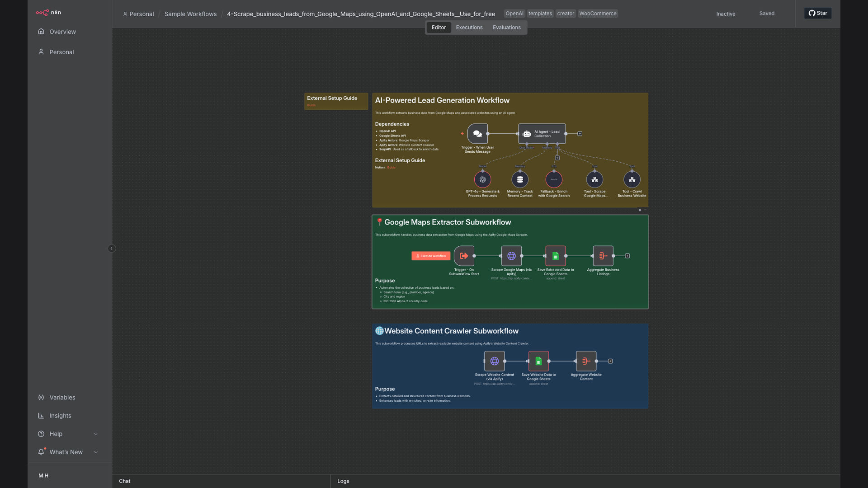
Task: Select the Memory - Track Recent Context node
Action: pos(520,179)
